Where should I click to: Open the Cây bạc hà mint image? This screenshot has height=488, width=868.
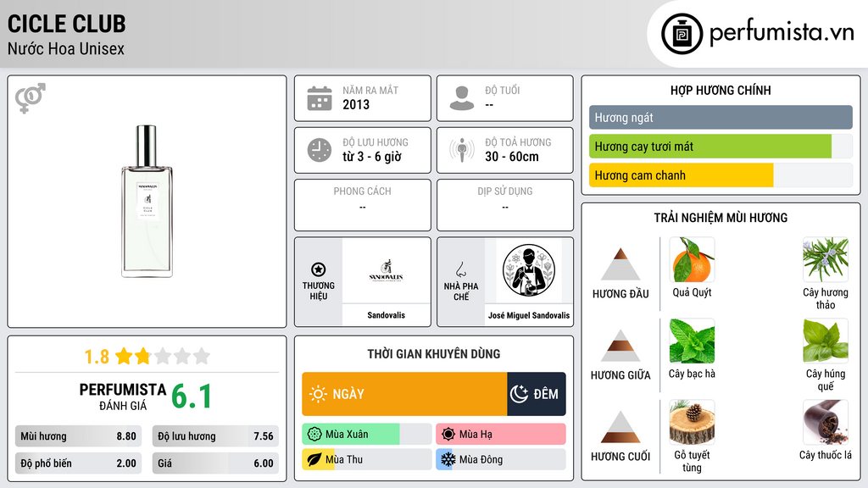point(692,341)
